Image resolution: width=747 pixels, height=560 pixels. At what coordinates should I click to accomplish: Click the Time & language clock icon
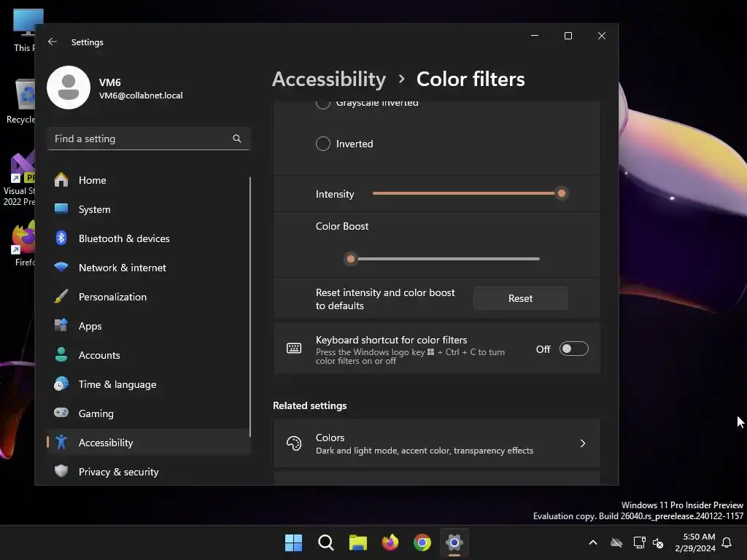pyautogui.click(x=61, y=384)
